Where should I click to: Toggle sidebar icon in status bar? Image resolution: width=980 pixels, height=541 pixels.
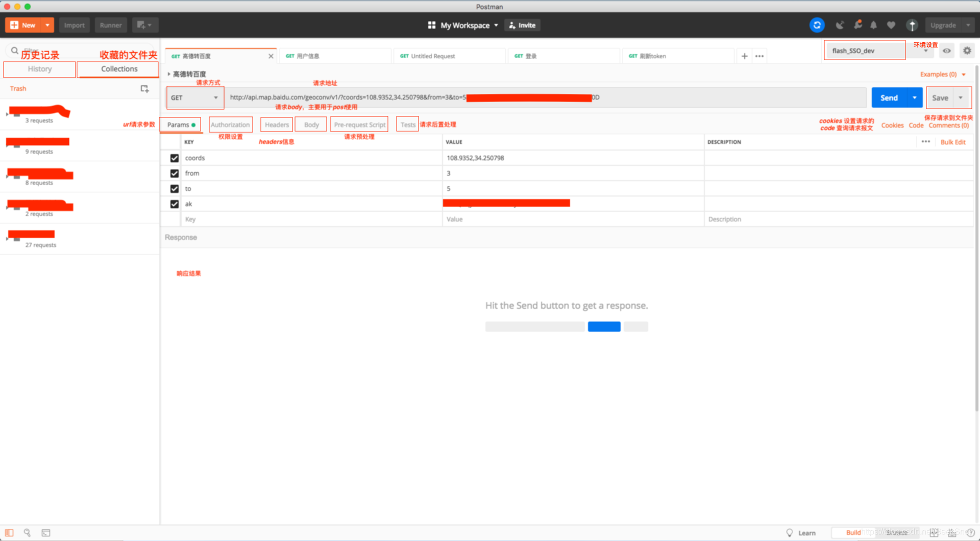point(9,533)
